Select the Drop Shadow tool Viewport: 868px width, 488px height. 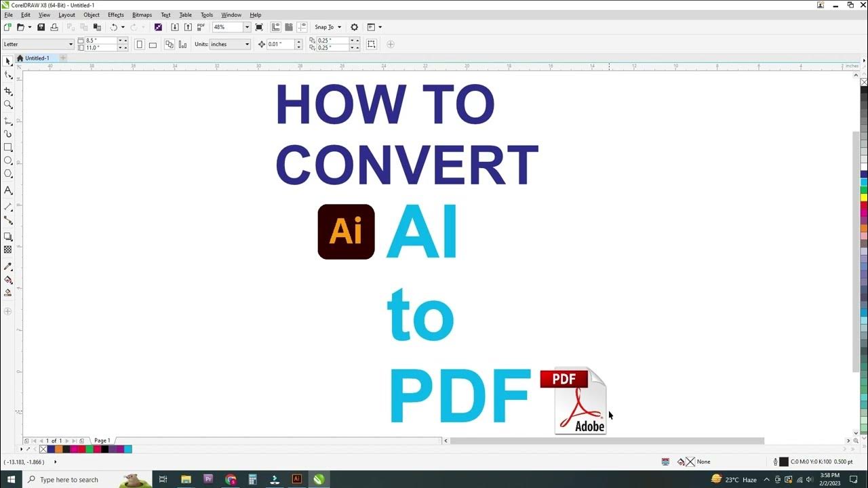(x=8, y=237)
